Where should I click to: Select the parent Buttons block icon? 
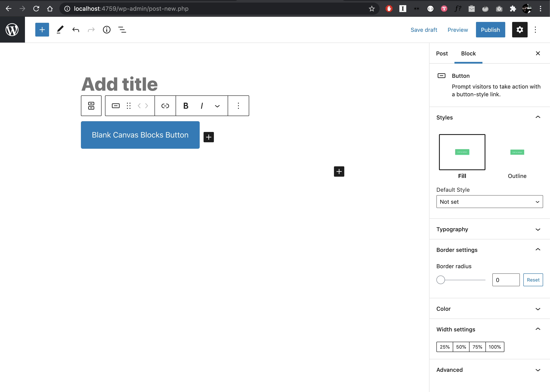91,106
